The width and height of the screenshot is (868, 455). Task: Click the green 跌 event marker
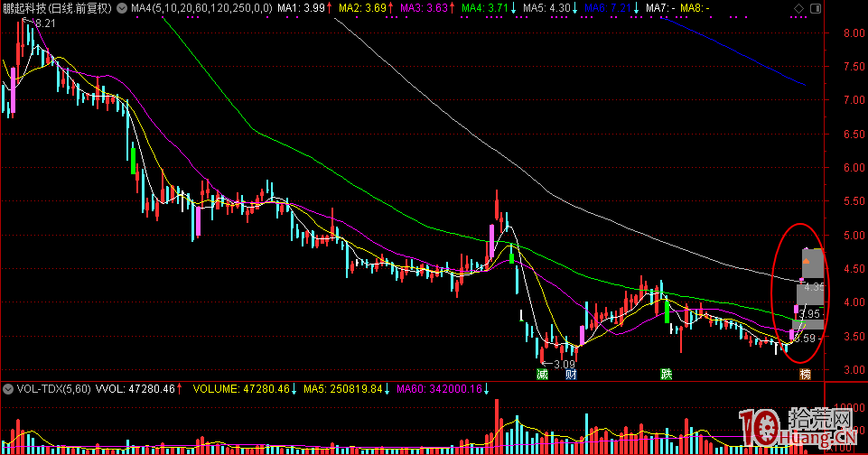667,374
